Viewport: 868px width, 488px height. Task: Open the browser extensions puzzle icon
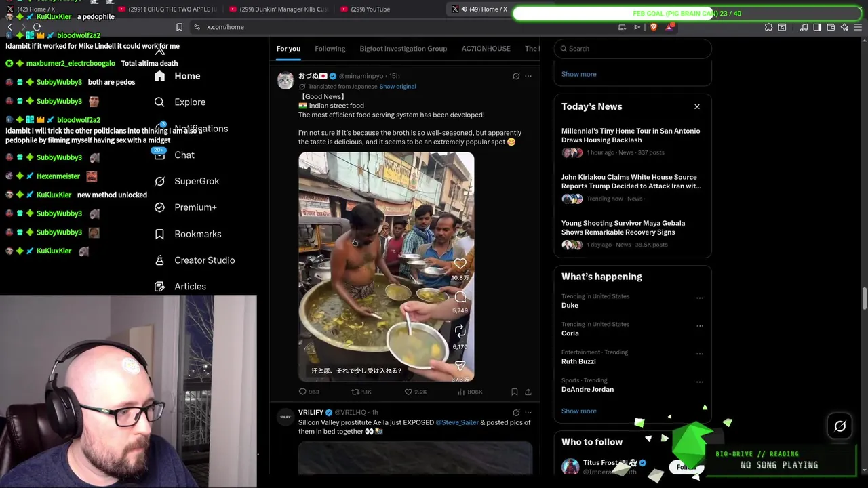tap(768, 27)
